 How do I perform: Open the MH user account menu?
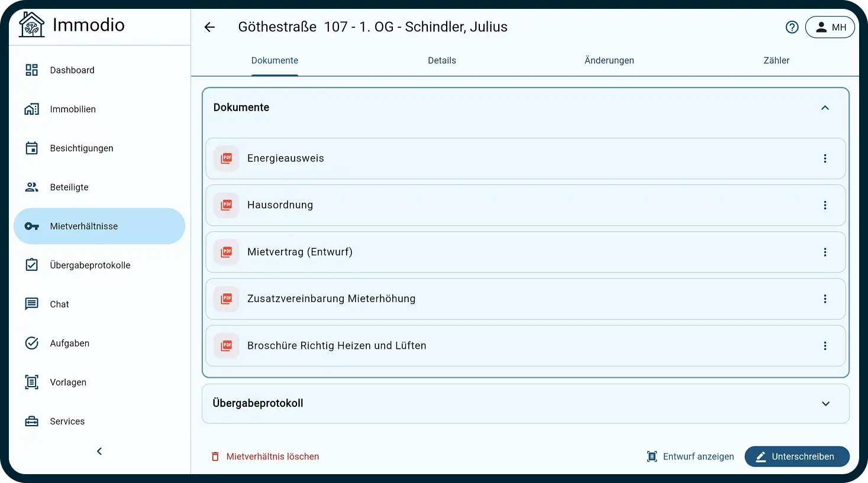pos(830,27)
